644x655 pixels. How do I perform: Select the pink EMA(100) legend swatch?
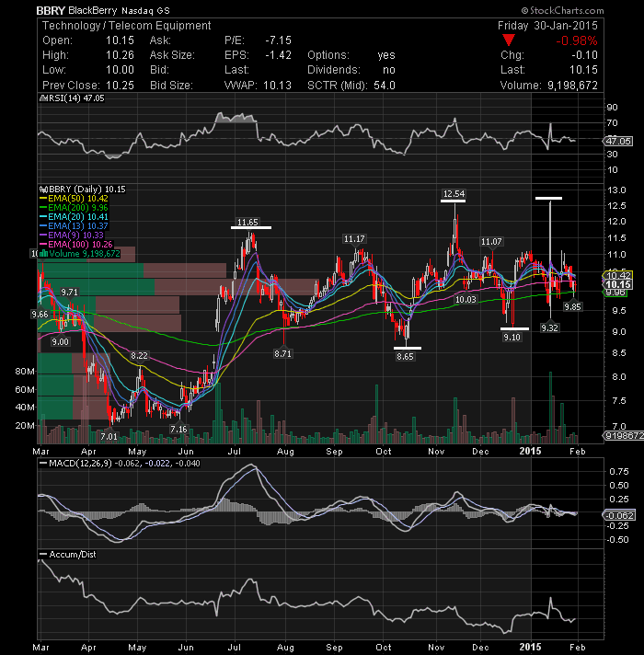(43, 245)
